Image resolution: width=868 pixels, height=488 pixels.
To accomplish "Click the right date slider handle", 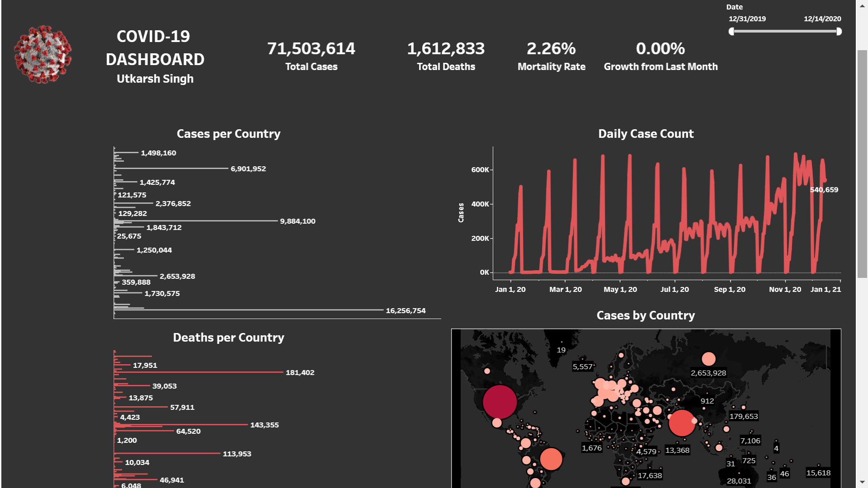I will (x=839, y=32).
